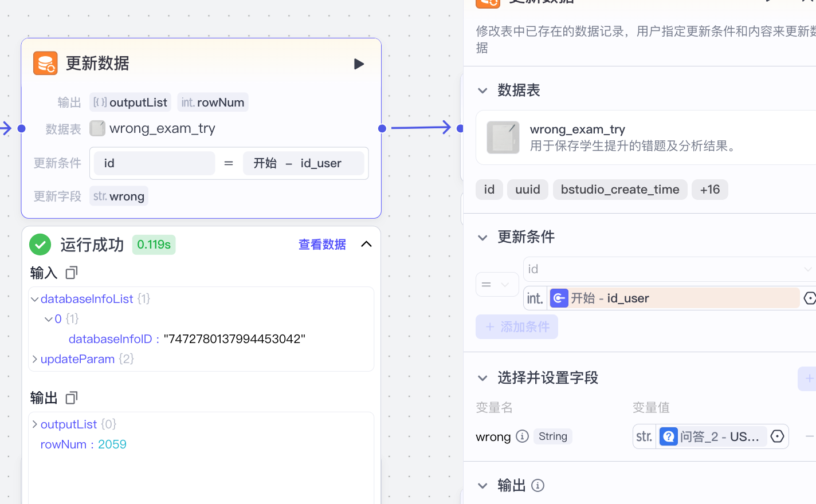Expand the outputList tree node
This screenshot has height=504, width=816.
point(35,424)
